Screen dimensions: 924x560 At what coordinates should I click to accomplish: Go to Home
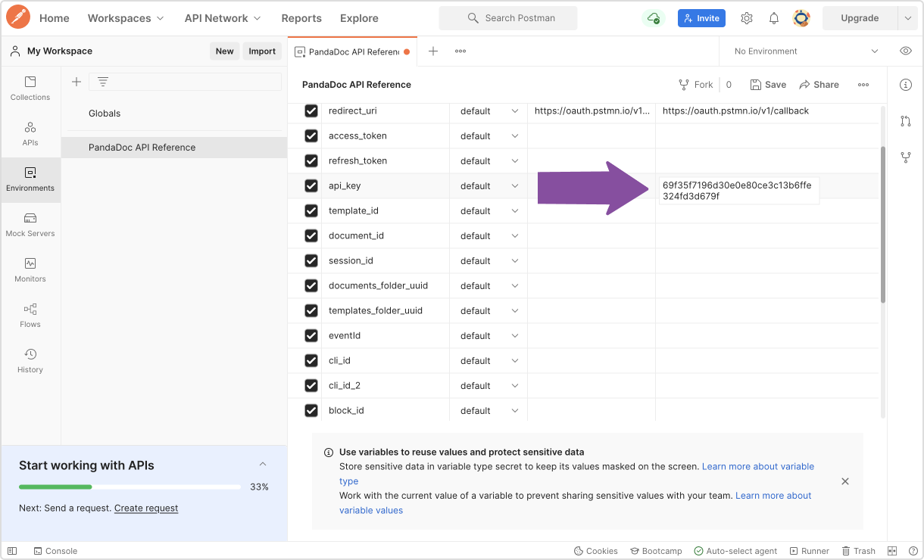[x=55, y=18]
